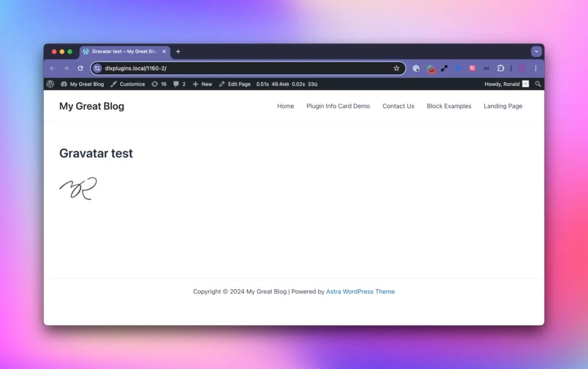
Task: Open Chrome's three-dot menu
Action: [536, 69]
